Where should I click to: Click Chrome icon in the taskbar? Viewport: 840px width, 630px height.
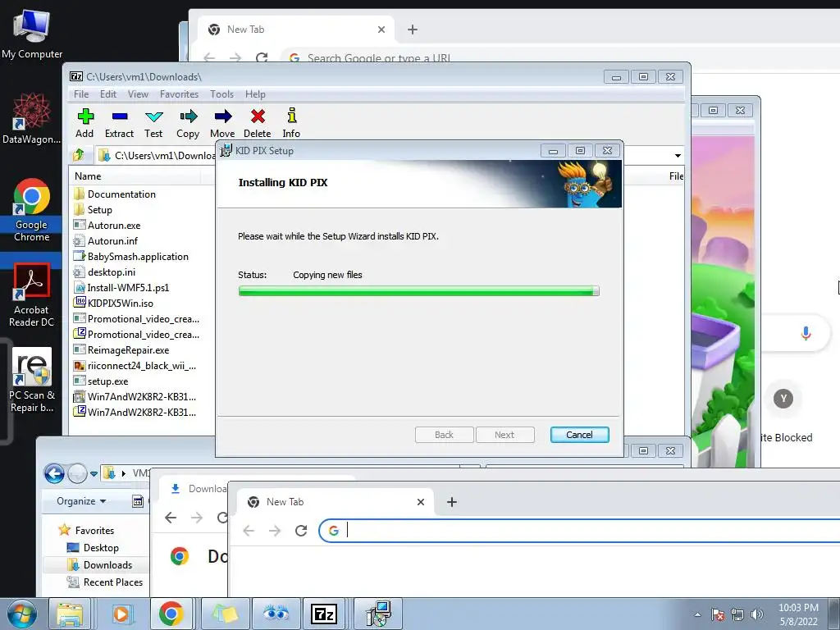point(171,614)
